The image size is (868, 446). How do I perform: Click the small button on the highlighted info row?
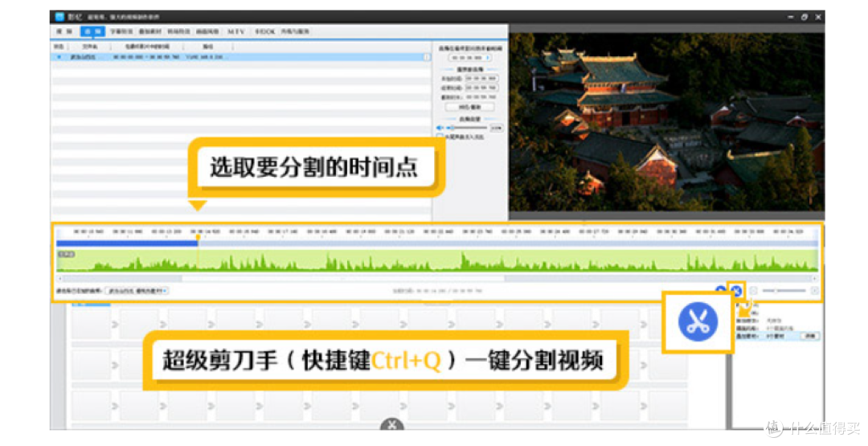[x=810, y=336]
